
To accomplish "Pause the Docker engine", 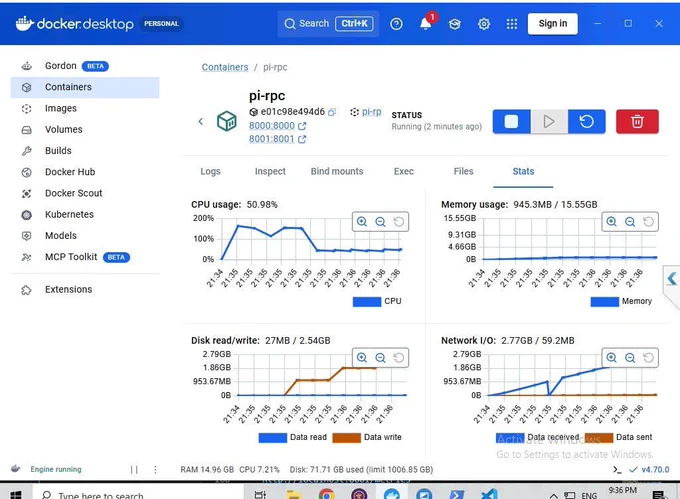I will pos(134,470).
